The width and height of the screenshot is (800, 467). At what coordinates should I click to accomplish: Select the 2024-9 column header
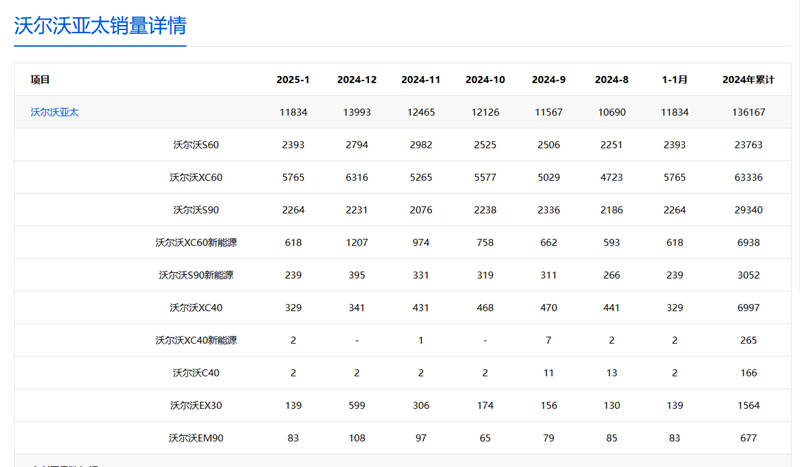(548, 80)
